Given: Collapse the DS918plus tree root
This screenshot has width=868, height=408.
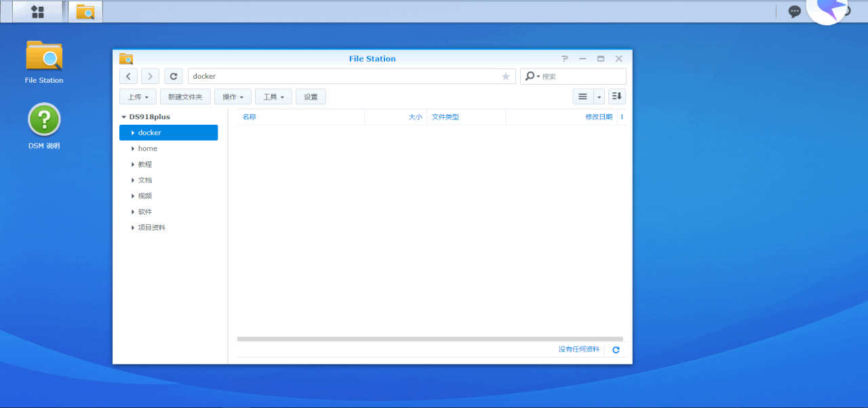Looking at the screenshot, I should [123, 117].
